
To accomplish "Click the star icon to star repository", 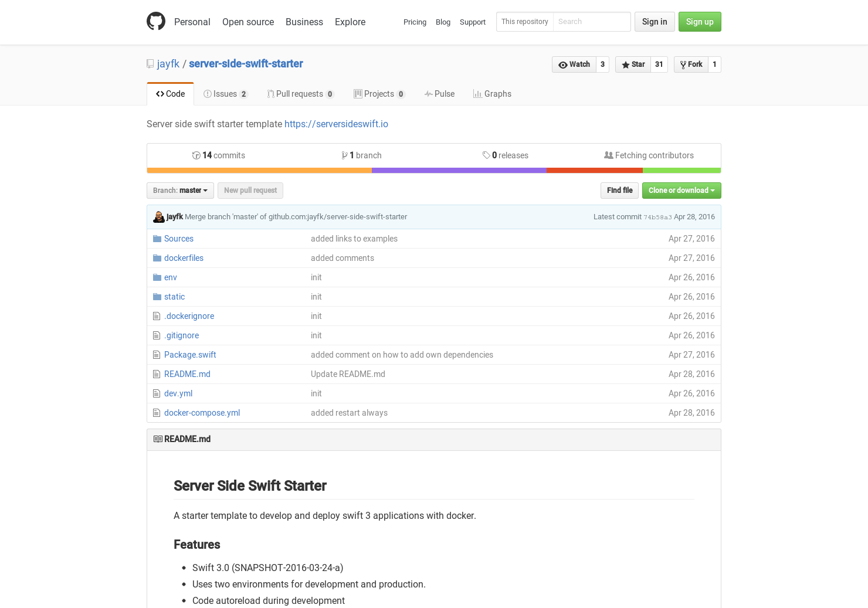I will (x=625, y=64).
